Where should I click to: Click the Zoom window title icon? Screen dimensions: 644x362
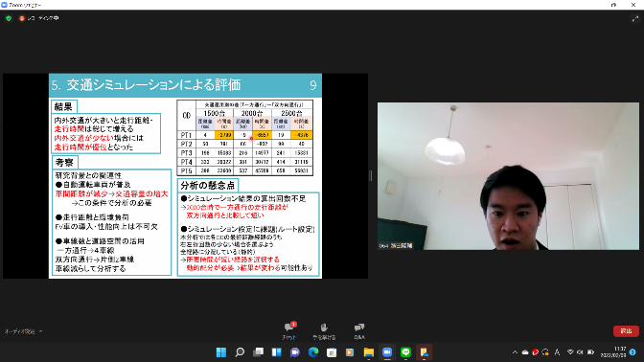pos(4,5)
